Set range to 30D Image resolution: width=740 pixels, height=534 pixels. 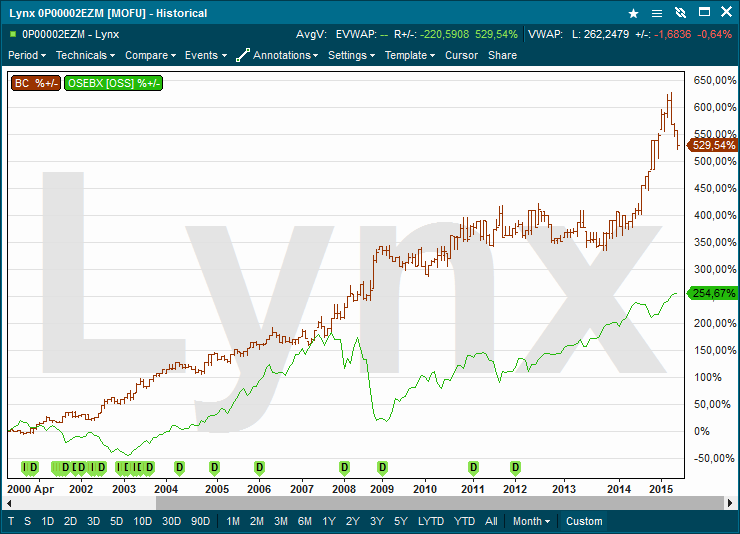(x=171, y=521)
